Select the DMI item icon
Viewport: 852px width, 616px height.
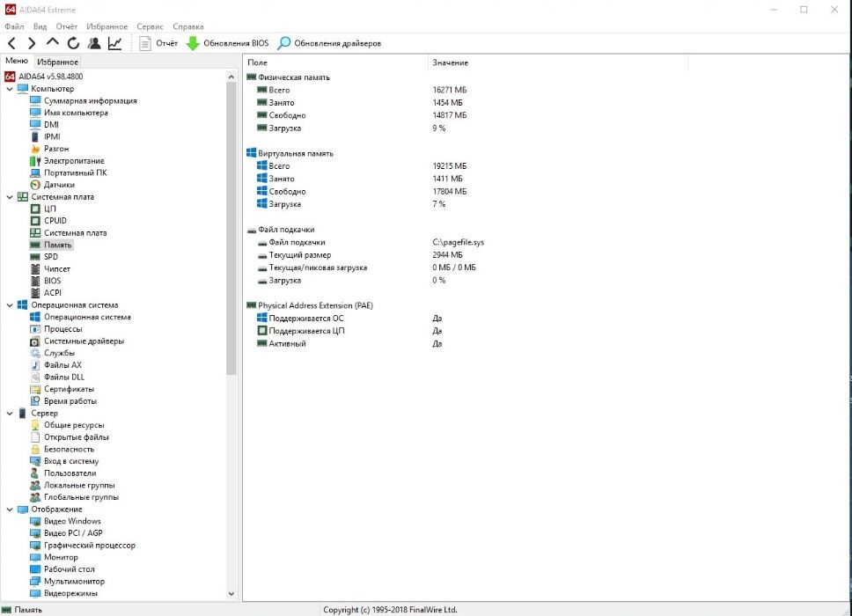[x=35, y=124]
